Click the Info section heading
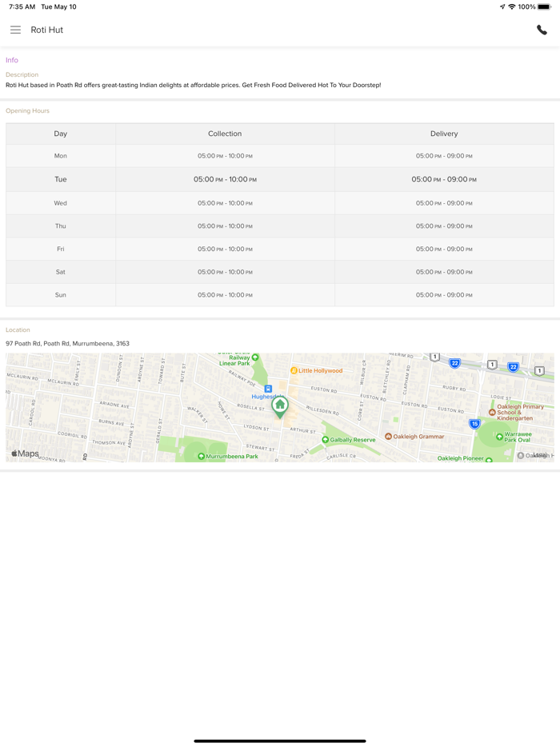560x747 pixels. click(x=12, y=60)
